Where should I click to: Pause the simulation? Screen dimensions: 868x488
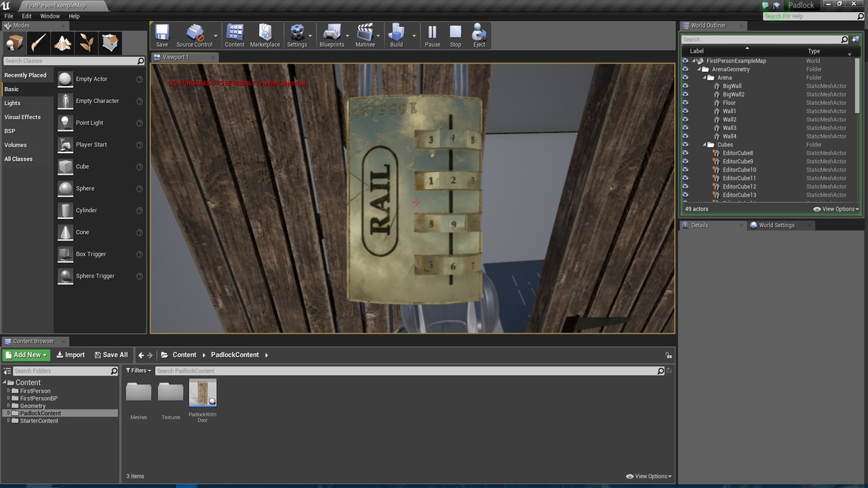pos(433,36)
